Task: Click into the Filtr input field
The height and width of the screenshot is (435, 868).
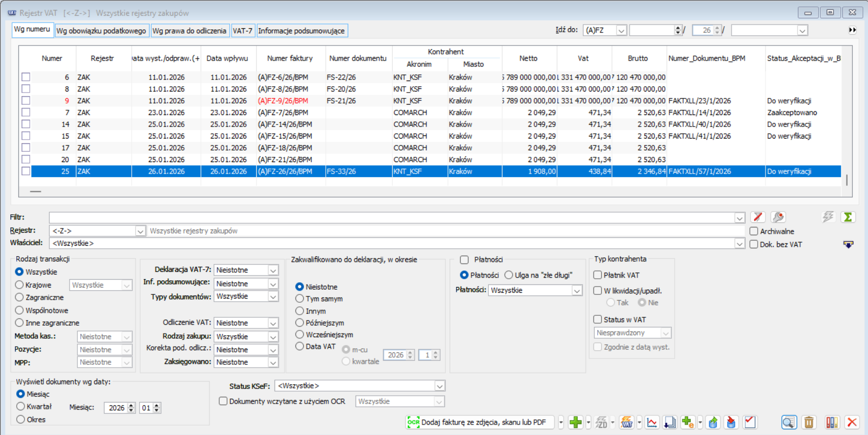Action: click(392, 217)
